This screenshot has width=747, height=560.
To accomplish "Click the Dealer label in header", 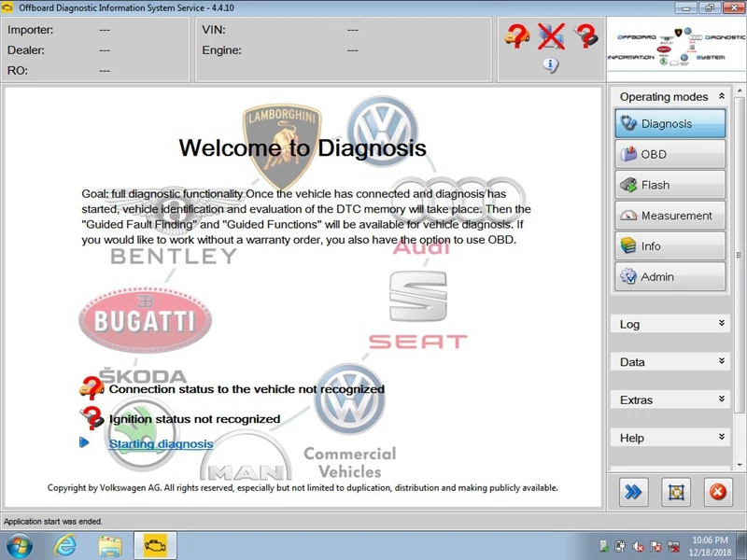I will click(x=26, y=50).
